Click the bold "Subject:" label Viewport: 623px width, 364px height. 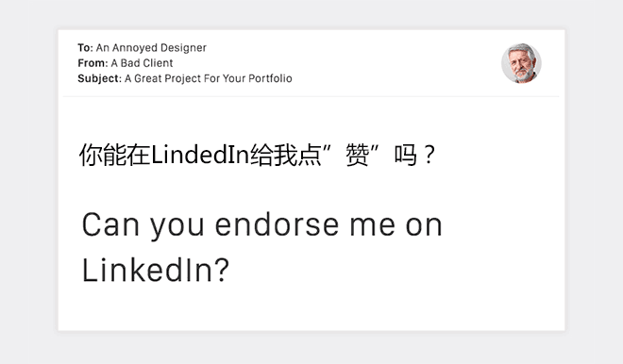click(100, 78)
